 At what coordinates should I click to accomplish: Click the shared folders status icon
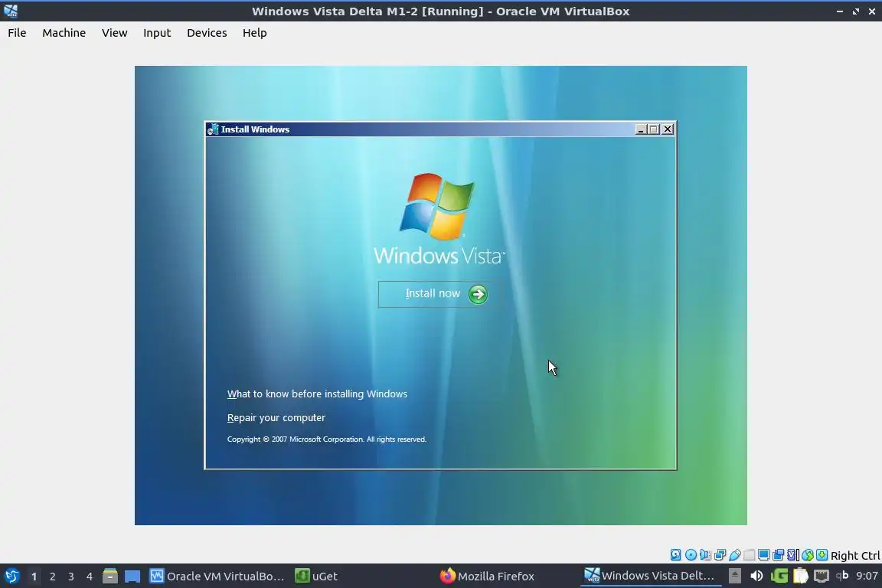(x=750, y=555)
